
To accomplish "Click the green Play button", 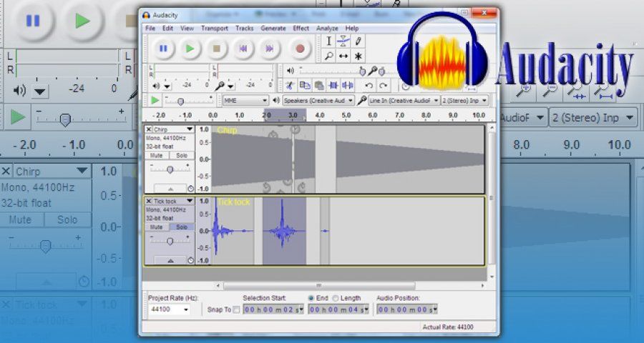I will click(x=190, y=49).
